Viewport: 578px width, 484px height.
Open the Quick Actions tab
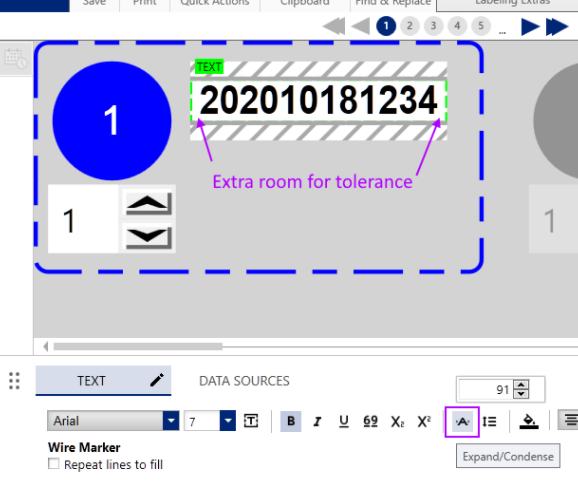pyautogui.click(x=215, y=3)
